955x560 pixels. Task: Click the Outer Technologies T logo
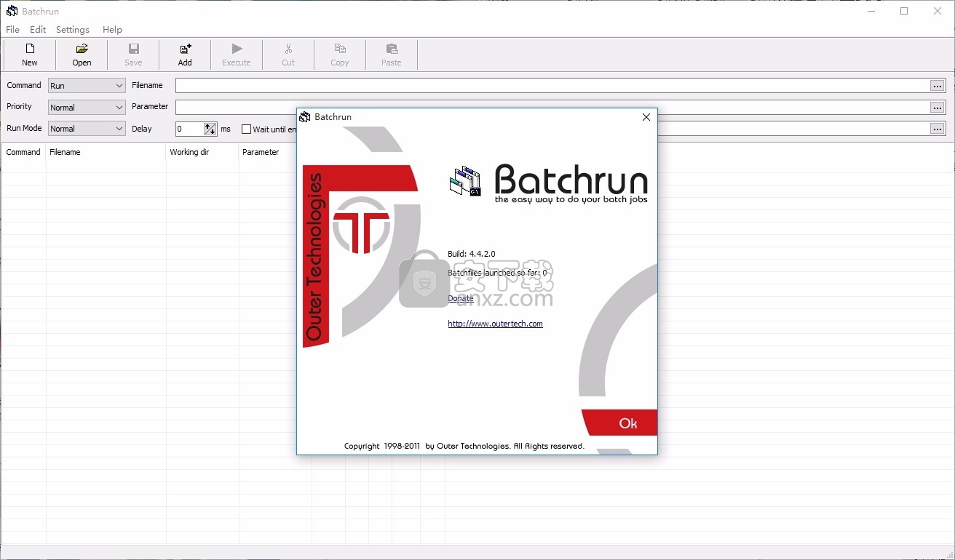click(361, 225)
